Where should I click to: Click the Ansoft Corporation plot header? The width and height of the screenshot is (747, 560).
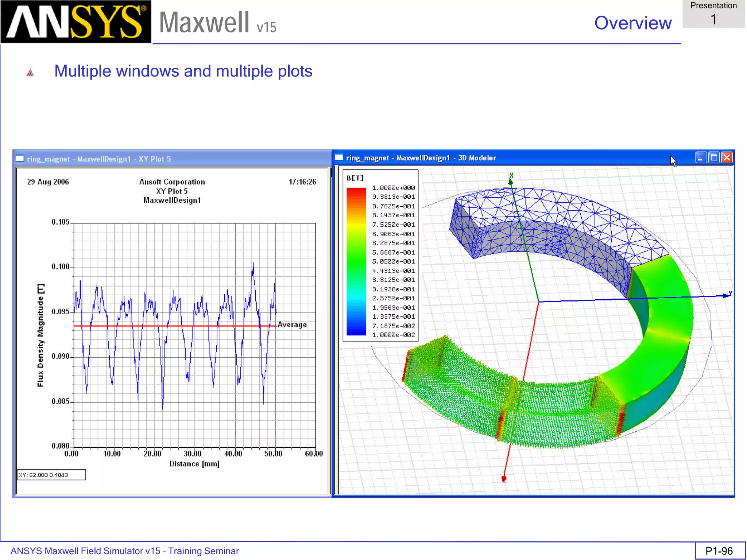click(172, 182)
